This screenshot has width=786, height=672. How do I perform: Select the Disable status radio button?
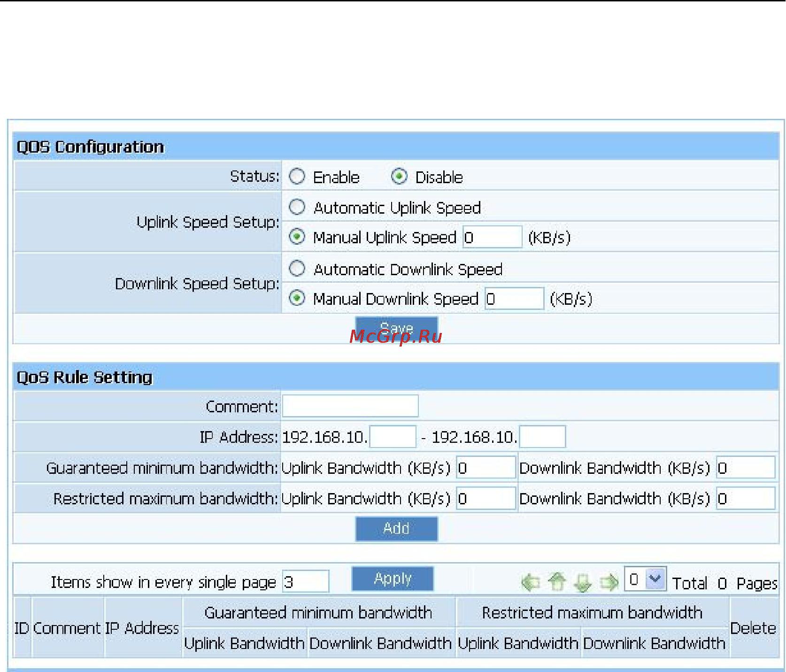399,177
